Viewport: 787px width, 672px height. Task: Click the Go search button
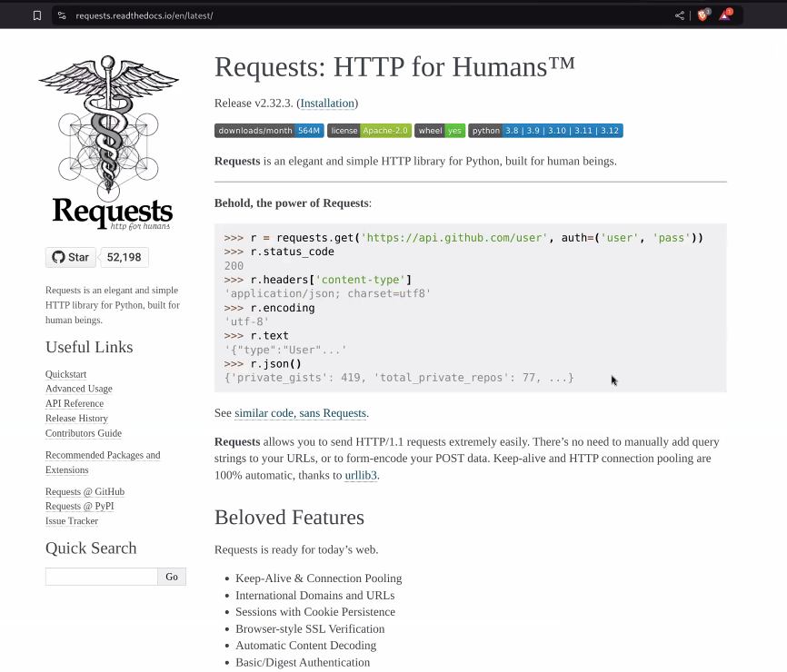(x=172, y=577)
